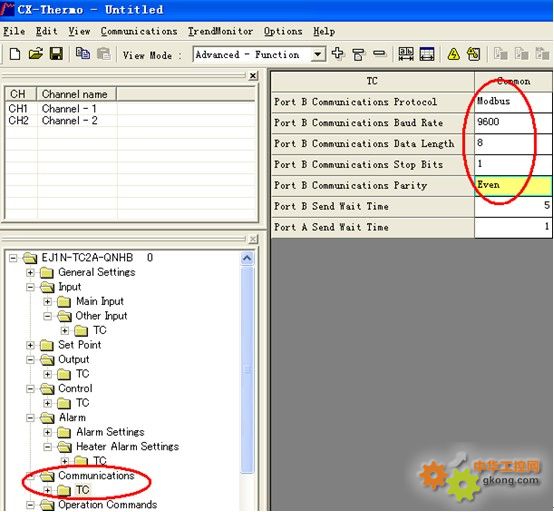Click the plus icon next to View Mode

337,54
